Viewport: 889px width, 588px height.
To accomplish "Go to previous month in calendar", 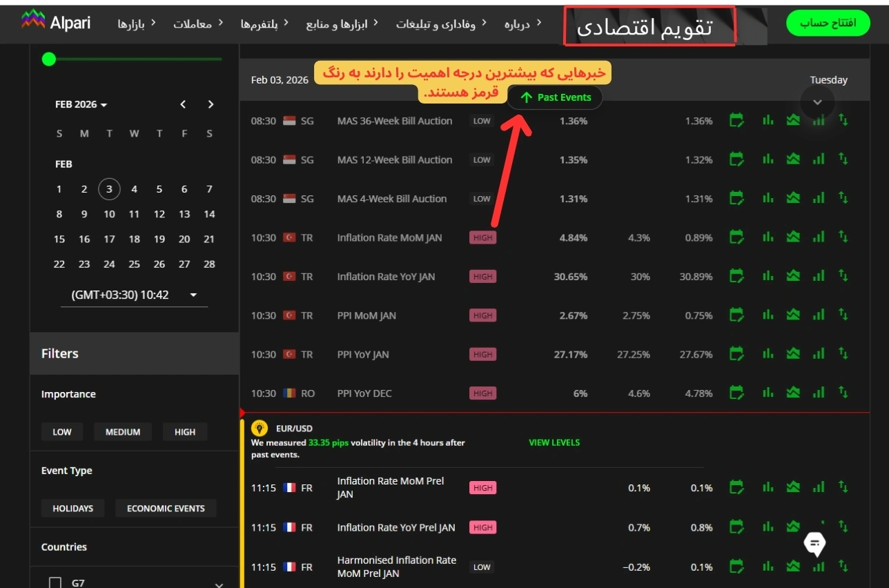I will coord(183,104).
